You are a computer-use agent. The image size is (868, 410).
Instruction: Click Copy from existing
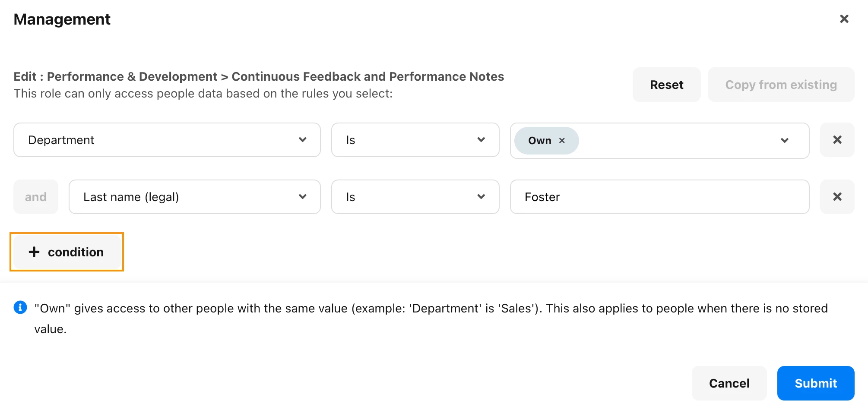click(x=781, y=85)
